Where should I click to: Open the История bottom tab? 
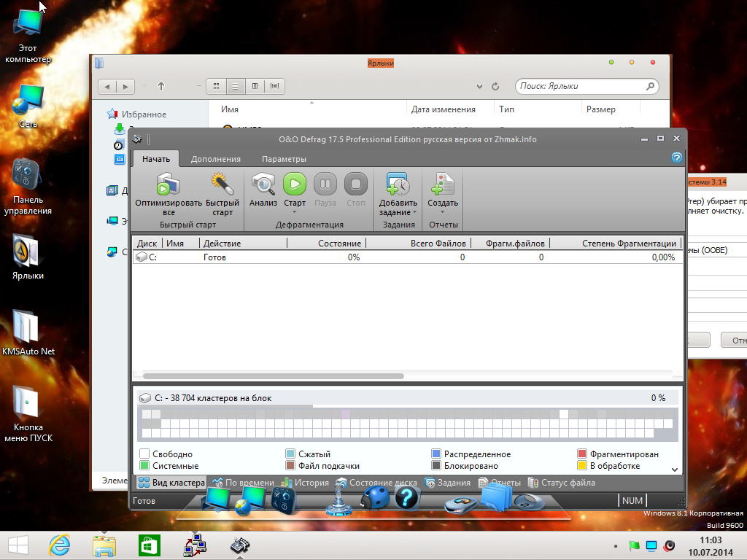(306, 483)
